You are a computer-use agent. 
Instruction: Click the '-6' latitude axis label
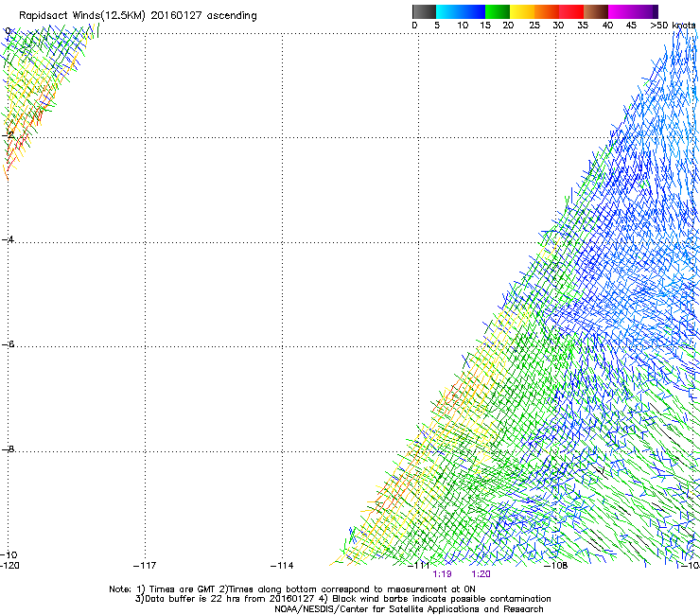coord(8,343)
